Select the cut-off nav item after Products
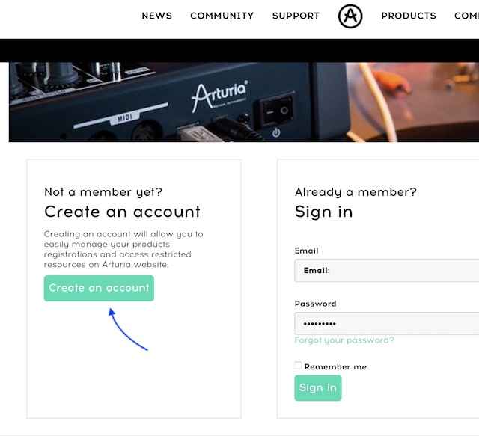This screenshot has width=479, height=448. tap(466, 16)
